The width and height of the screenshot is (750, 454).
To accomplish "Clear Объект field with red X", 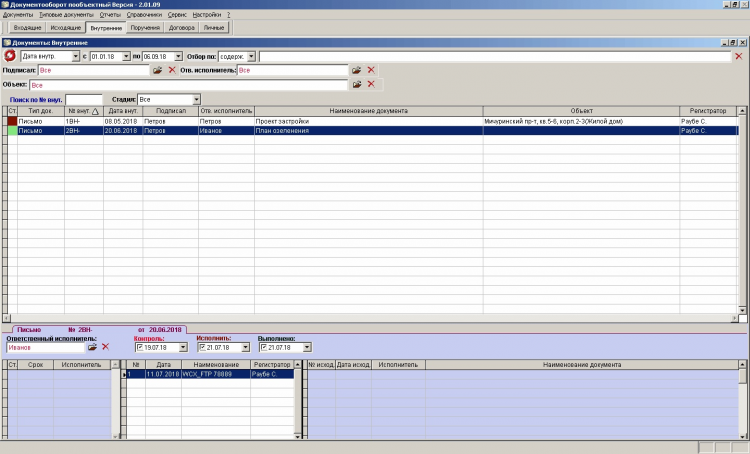I will tap(371, 84).
